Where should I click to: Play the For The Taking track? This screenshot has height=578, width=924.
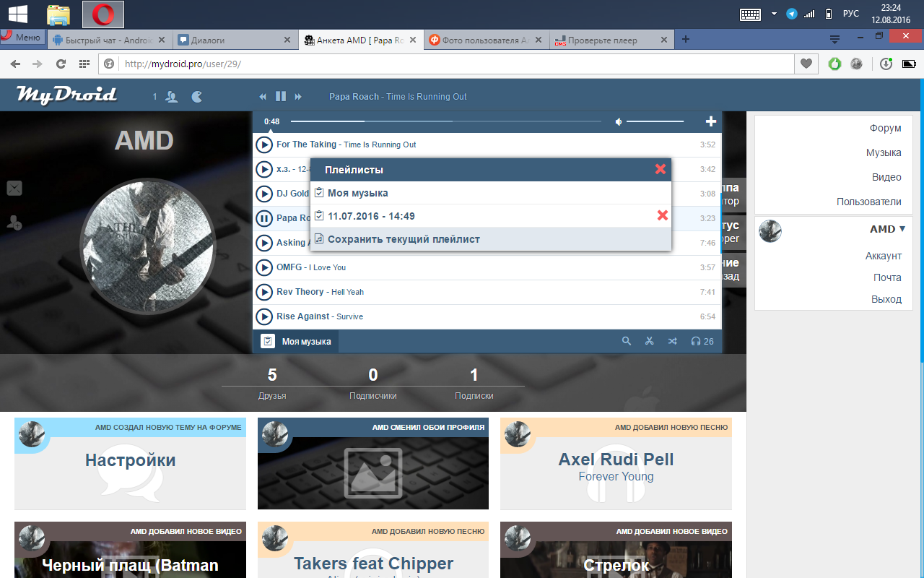[x=264, y=144]
